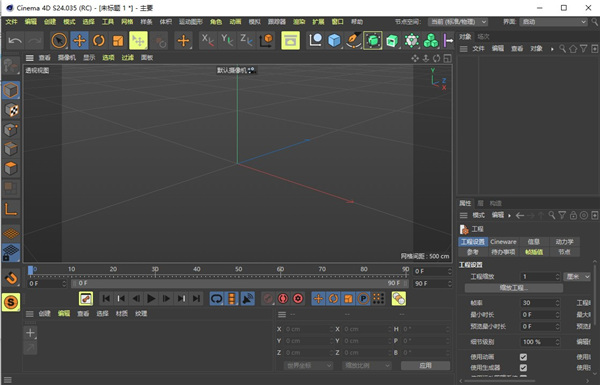Open the 节点空间 dropdown
This screenshot has height=385, width=600.
(x=458, y=22)
